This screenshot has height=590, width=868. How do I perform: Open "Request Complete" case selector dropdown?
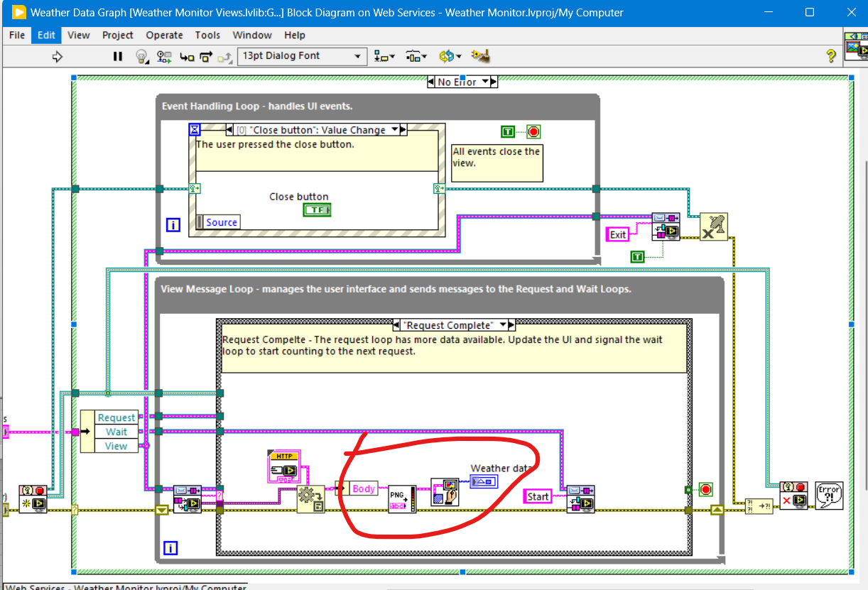[504, 325]
